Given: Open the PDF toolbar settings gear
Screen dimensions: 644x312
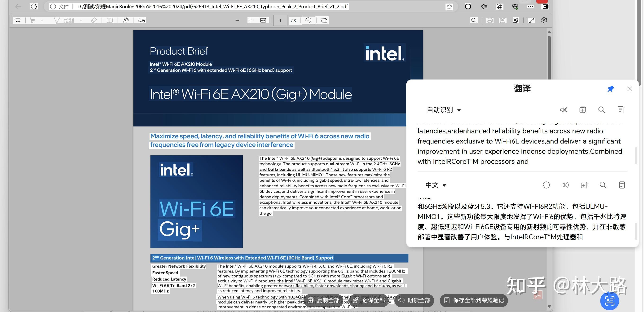Looking at the screenshot, I should pos(544,20).
